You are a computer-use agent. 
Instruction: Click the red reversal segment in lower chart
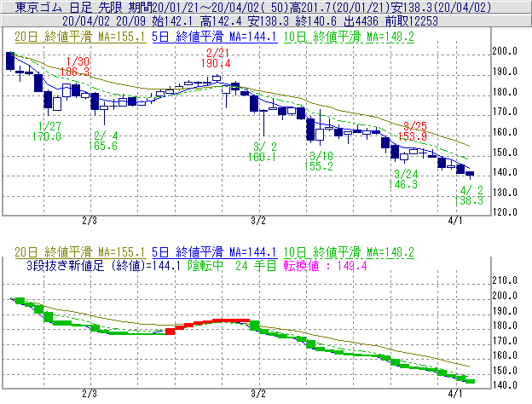[208, 325]
